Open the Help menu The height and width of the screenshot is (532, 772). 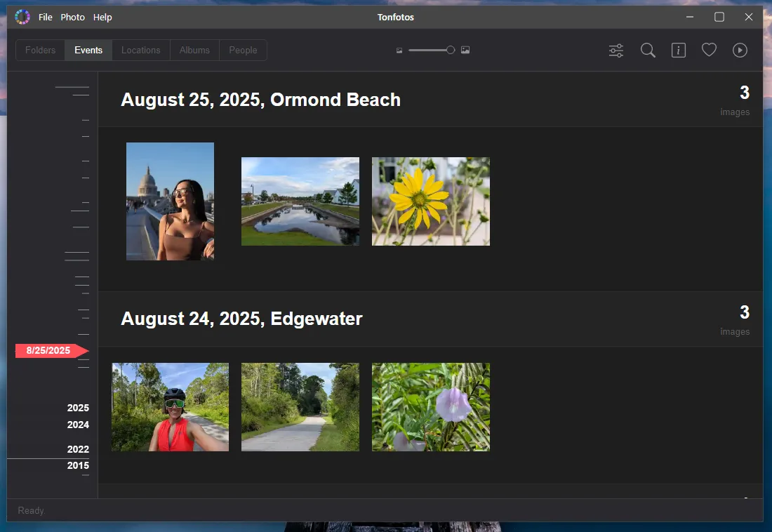click(102, 17)
